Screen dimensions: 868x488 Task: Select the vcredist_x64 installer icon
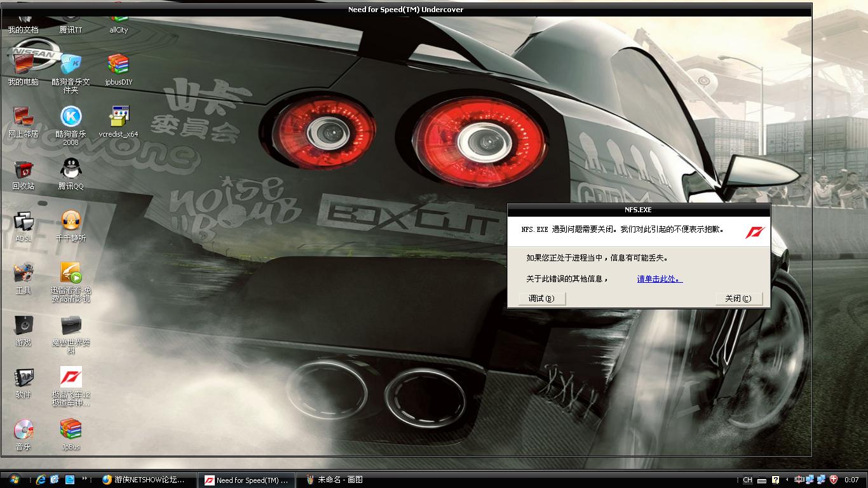(x=118, y=121)
